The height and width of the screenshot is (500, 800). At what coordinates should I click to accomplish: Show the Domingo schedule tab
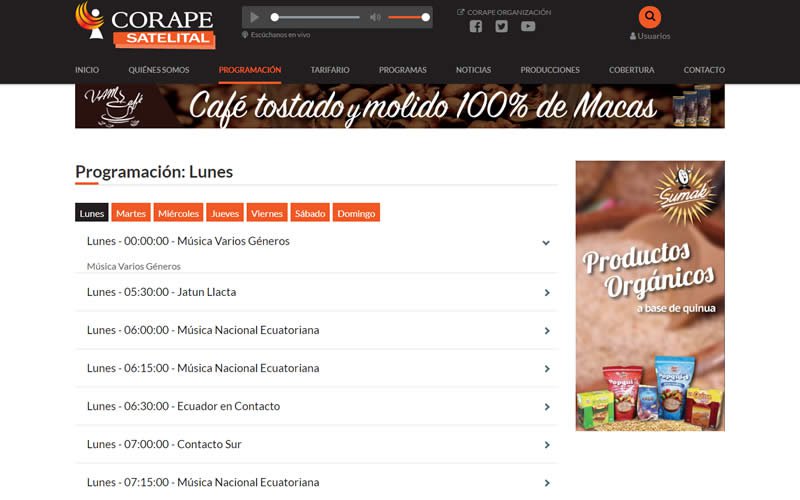[356, 213]
